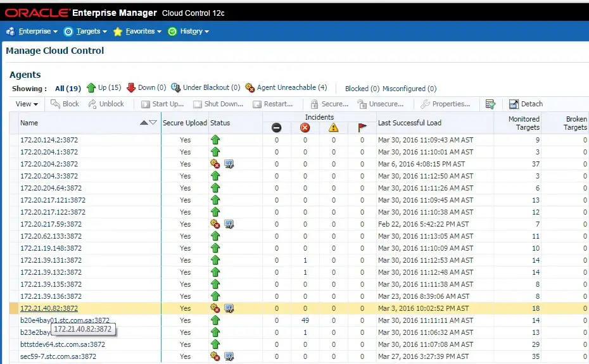The height and width of the screenshot is (364, 589).
Task: Click the Escalated flag column icon
Action: click(x=362, y=128)
